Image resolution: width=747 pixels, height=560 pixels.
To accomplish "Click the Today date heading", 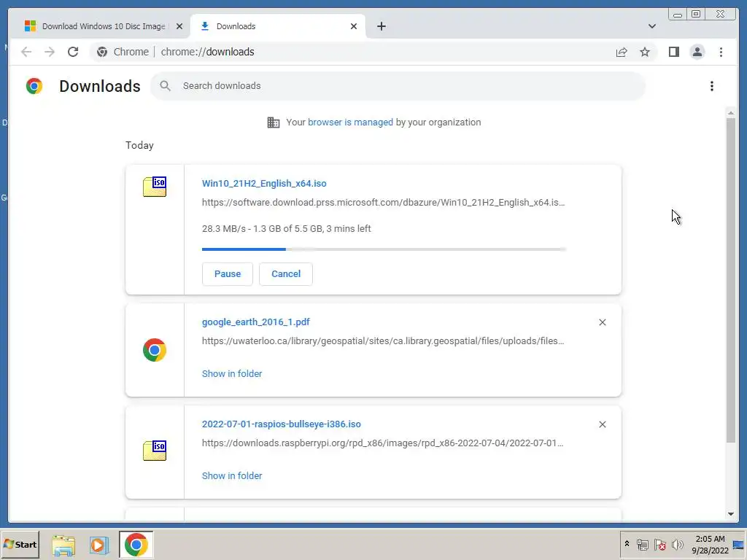I will point(139,145).
